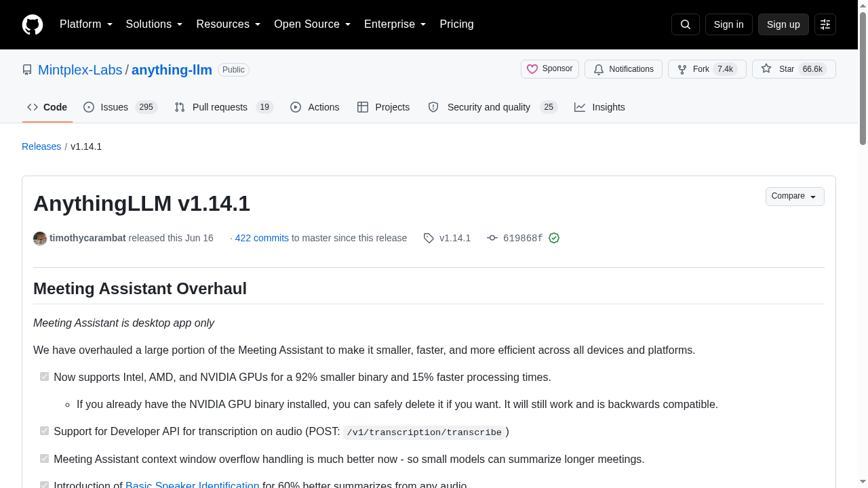Click the Sign up button
The image size is (868, 488).
tap(783, 24)
